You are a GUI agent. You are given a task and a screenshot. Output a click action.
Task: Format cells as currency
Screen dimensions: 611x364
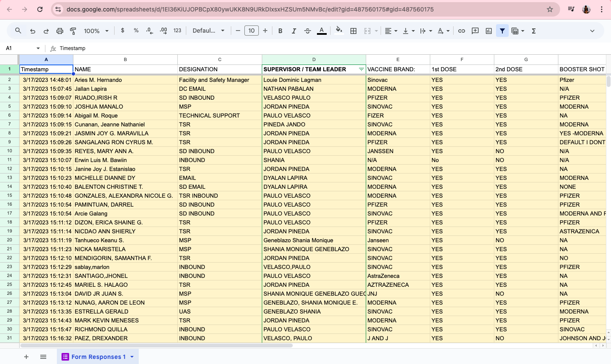[123, 31]
